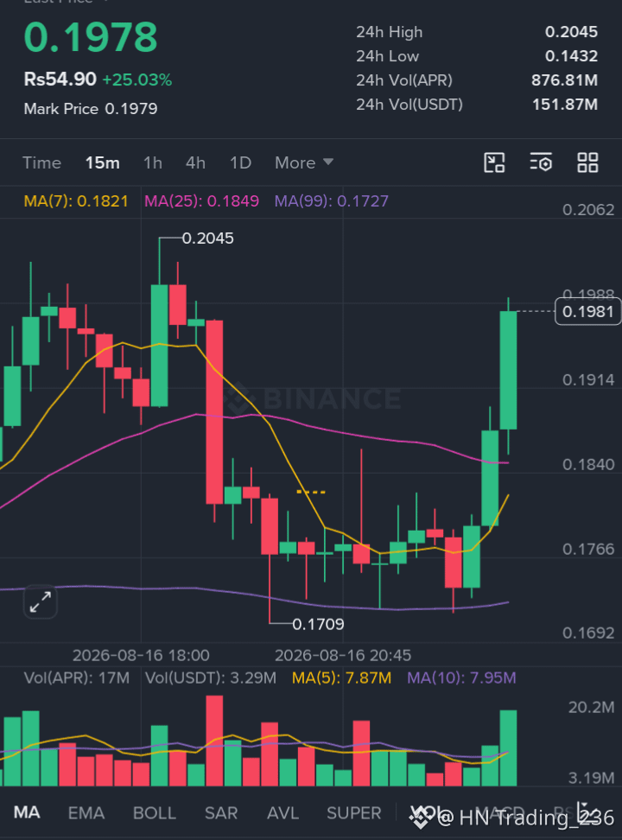Click the current price tag 0.1981
This screenshot has width=622, height=840.
587,311
